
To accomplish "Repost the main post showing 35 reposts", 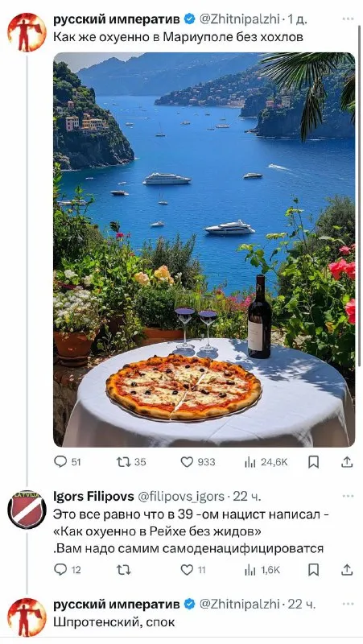I will (131, 462).
